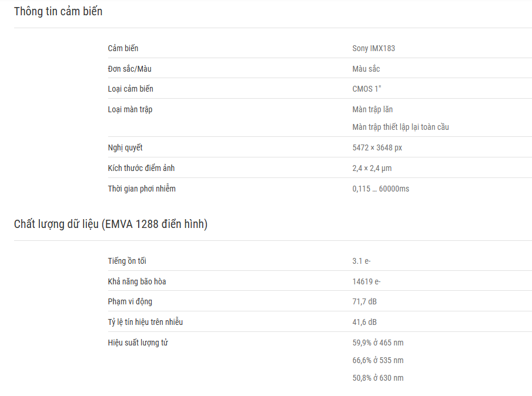This screenshot has width=532, height=396.
Task: Click the "Kích thước điểm ảnh" row label
Action: click(141, 168)
